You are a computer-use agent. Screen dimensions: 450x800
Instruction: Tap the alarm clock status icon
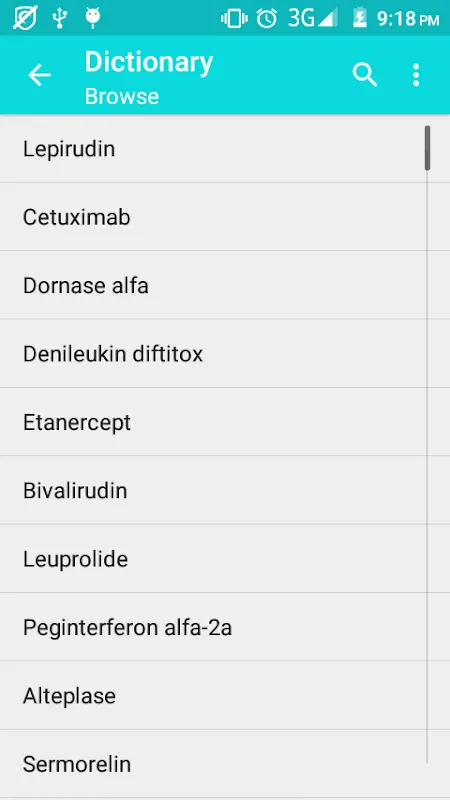(x=267, y=19)
